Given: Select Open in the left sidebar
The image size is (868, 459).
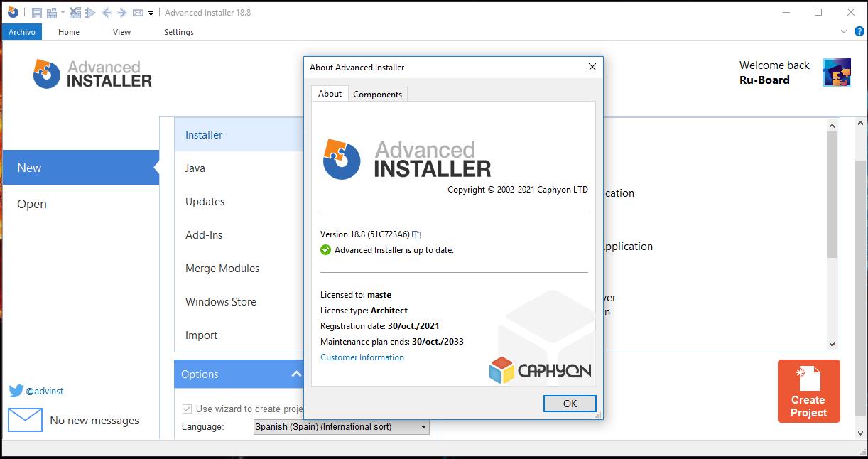Looking at the screenshot, I should [x=80, y=204].
